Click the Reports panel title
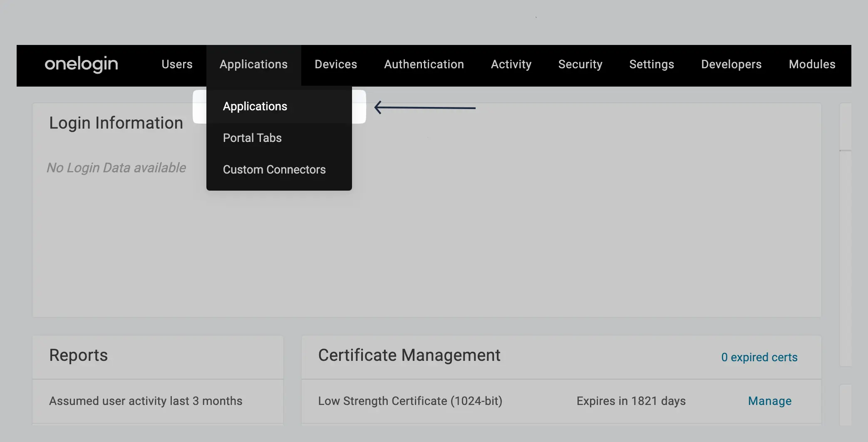 (79, 355)
